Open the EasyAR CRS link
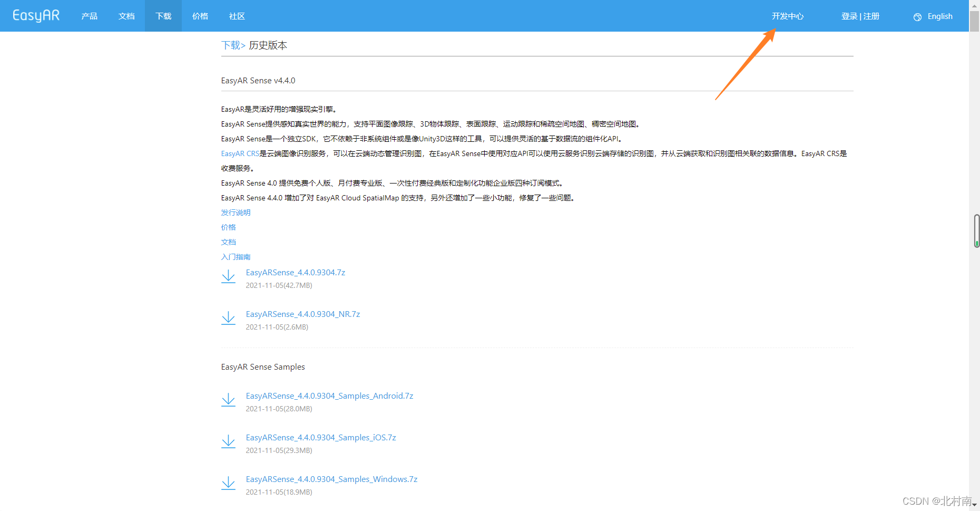The height and width of the screenshot is (511, 980). 240,153
